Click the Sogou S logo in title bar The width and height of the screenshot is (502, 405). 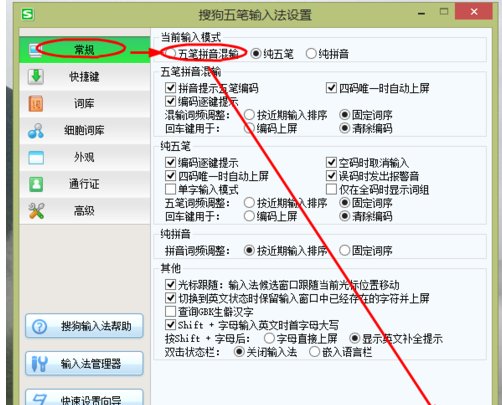27,14
